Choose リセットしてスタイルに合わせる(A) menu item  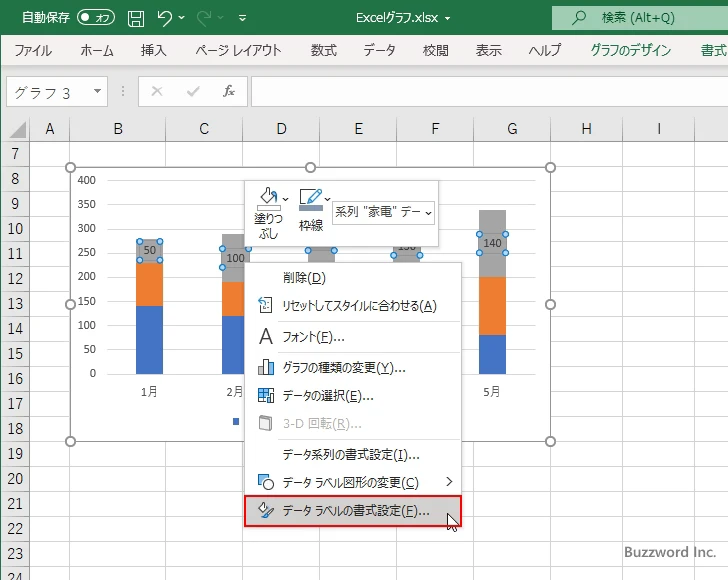click(353, 306)
